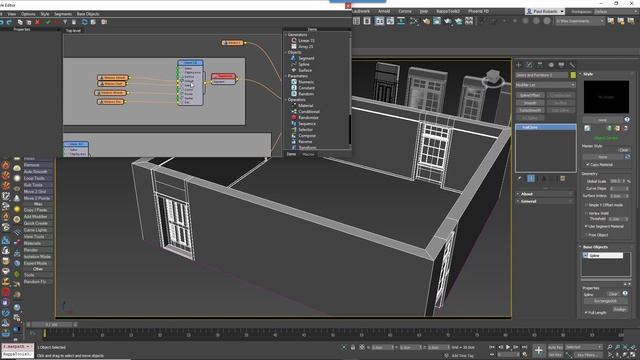Collapse the Style rollout header
The height and width of the screenshot is (360, 640).
pyautogui.click(x=607, y=74)
